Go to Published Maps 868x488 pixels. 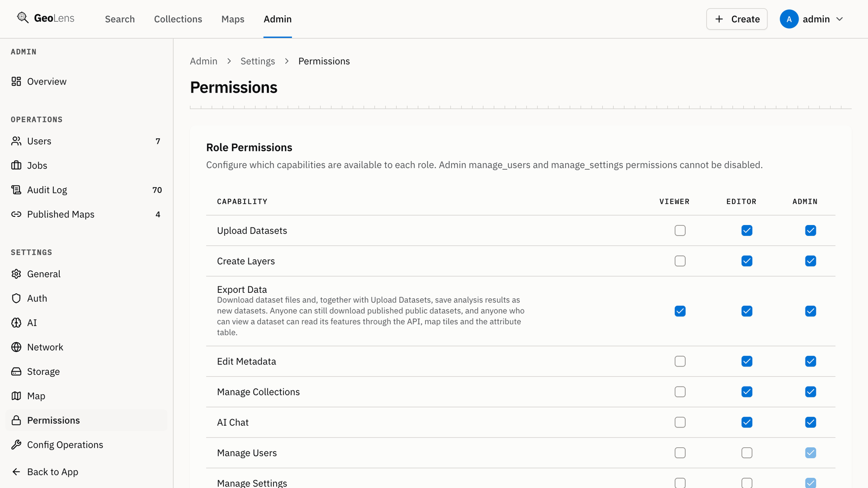coord(86,214)
